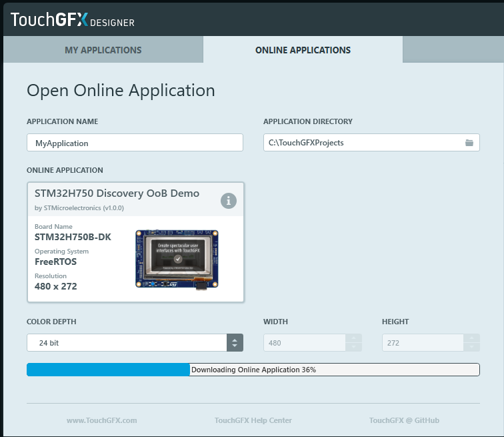
Task: Open TouchGFX Help Center link
Action: [x=253, y=420]
